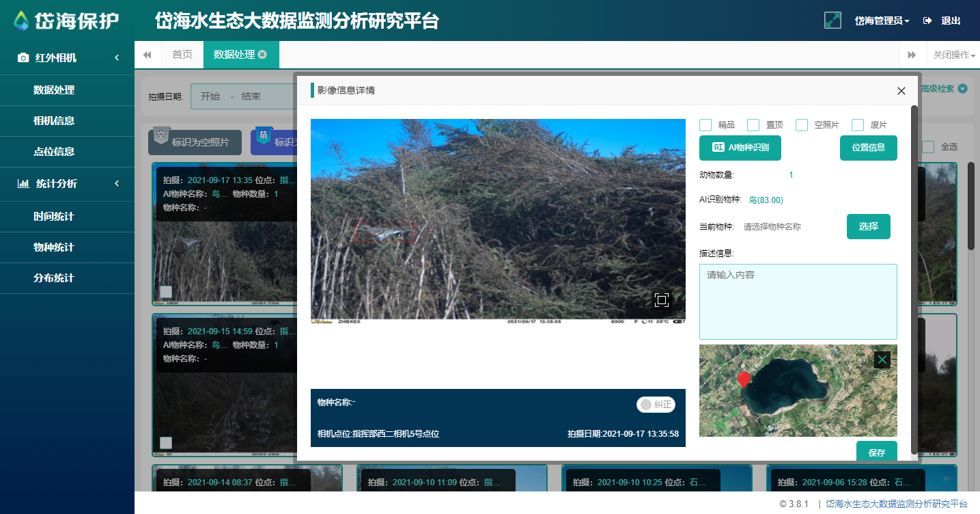
Task: Open the 点位信息 sidebar item
Action: click(67, 152)
